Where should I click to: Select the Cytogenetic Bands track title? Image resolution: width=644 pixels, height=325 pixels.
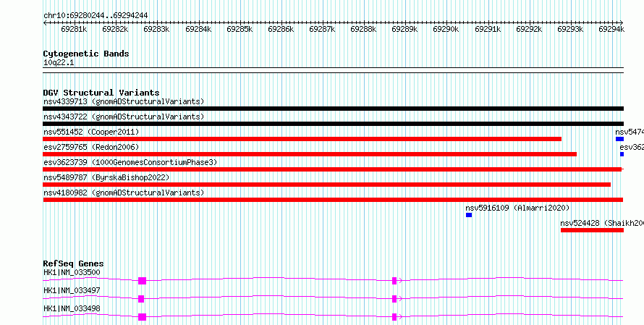[x=86, y=54]
